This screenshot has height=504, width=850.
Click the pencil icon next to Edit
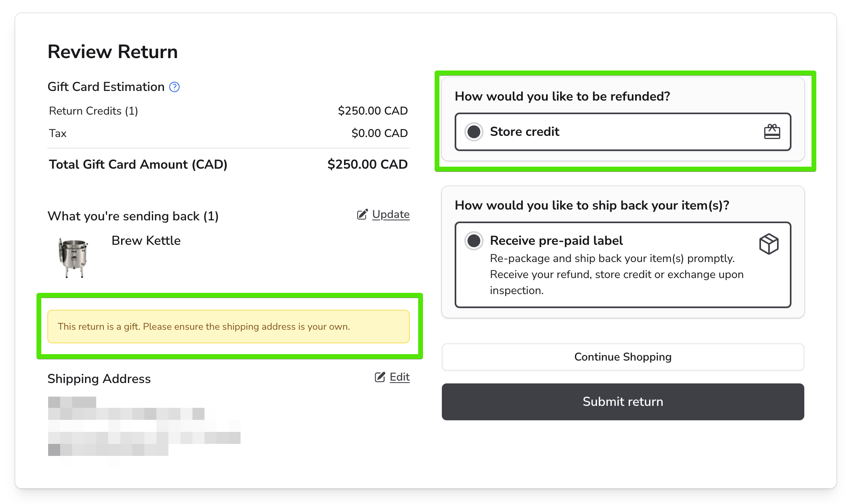[380, 377]
